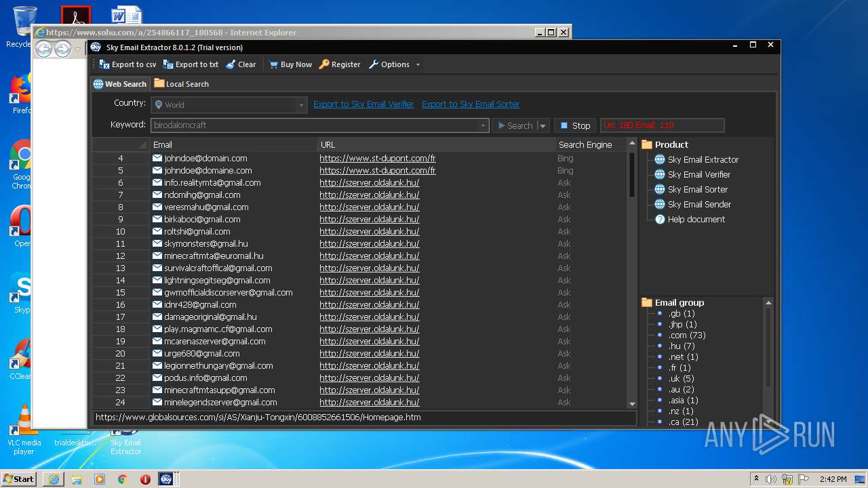Screen dimensions: 868x488
Task: Click Internet Explorer back navigation button
Action: [44, 49]
